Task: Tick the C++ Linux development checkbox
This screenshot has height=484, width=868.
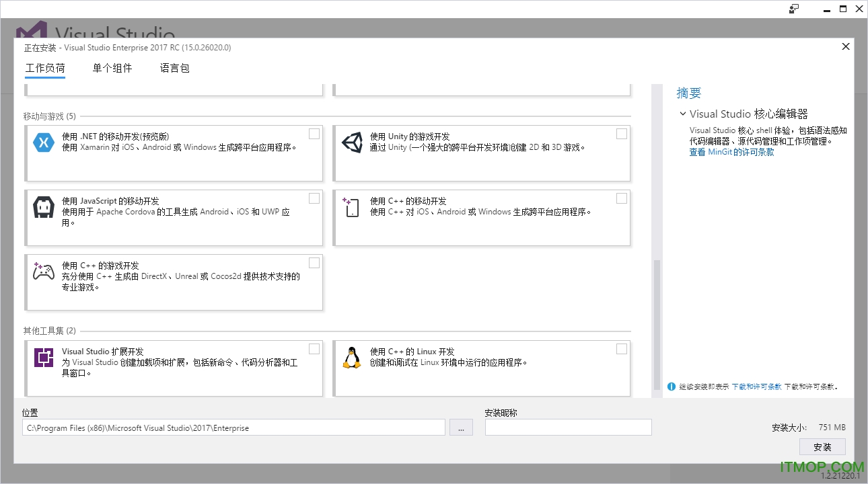Action: coord(622,349)
